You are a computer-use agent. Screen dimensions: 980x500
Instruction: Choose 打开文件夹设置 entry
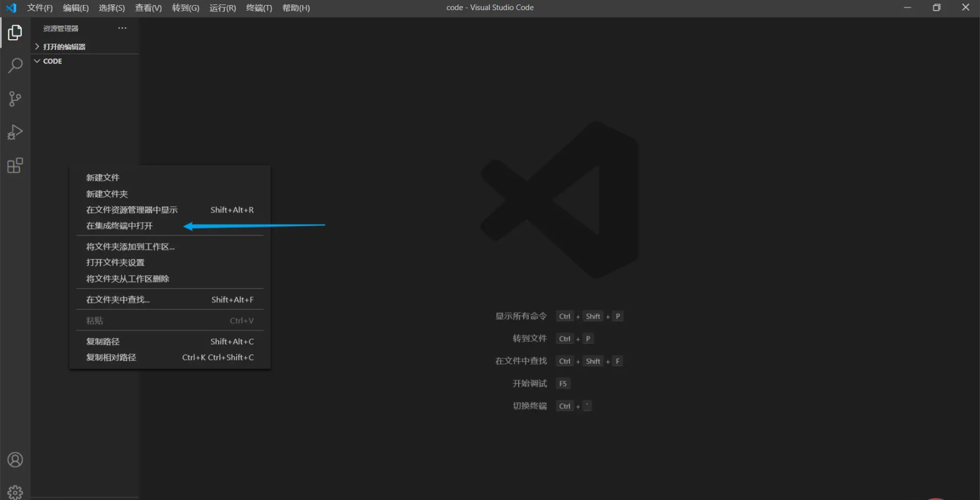point(170,262)
